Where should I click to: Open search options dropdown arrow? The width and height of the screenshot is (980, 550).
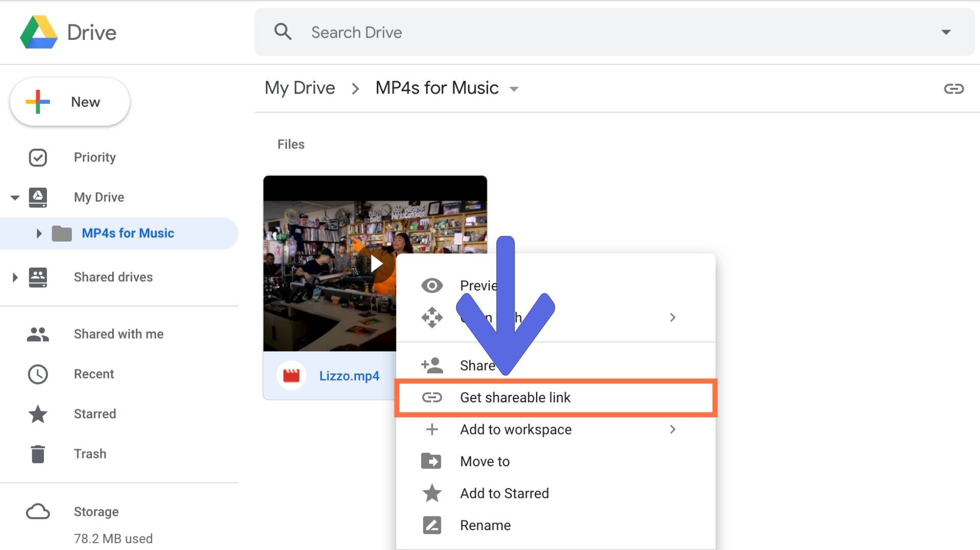946,32
